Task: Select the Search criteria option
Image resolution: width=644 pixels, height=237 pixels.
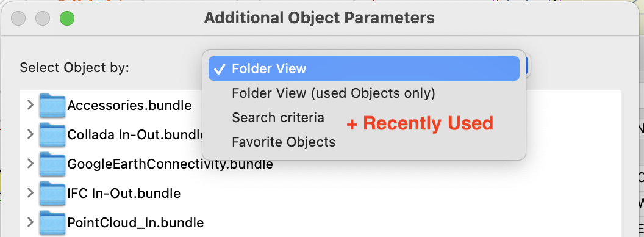Action: pyautogui.click(x=278, y=118)
